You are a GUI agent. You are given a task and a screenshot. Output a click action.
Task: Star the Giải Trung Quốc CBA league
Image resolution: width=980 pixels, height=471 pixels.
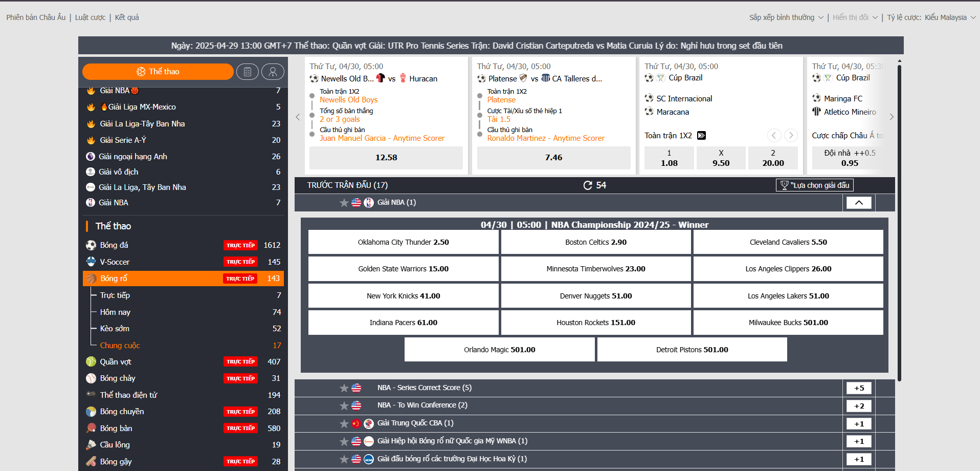[x=344, y=423]
